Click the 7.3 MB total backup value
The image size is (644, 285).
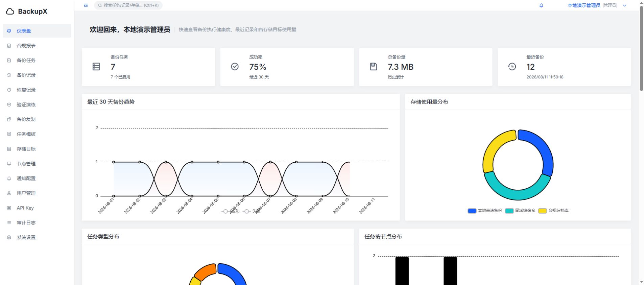(401, 67)
